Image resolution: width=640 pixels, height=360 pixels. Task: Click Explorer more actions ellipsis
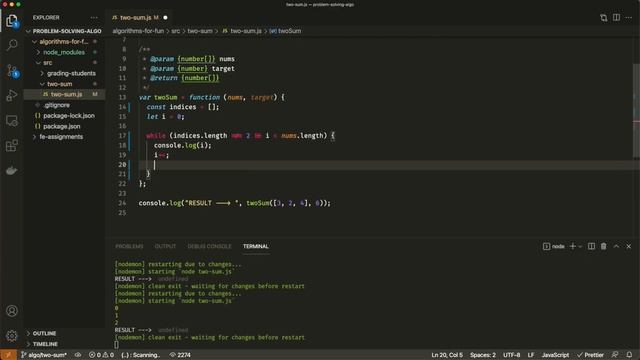click(94, 18)
